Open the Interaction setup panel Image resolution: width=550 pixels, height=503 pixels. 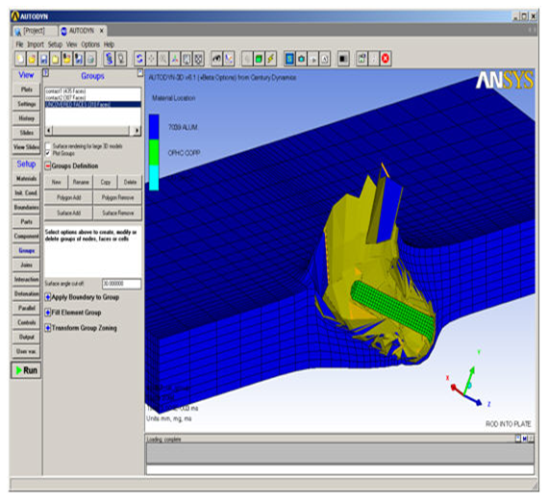(x=26, y=279)
